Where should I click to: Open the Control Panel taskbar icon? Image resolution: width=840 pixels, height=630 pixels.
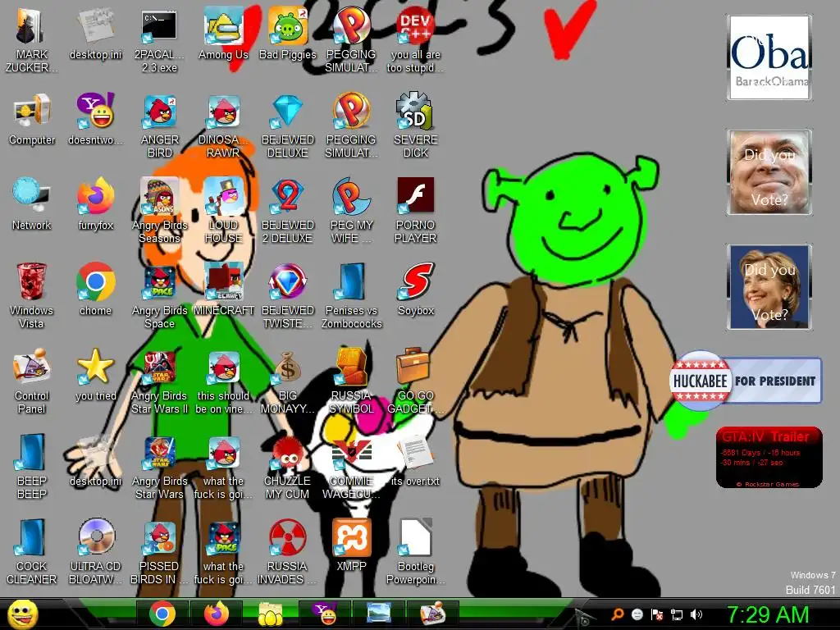433,614
